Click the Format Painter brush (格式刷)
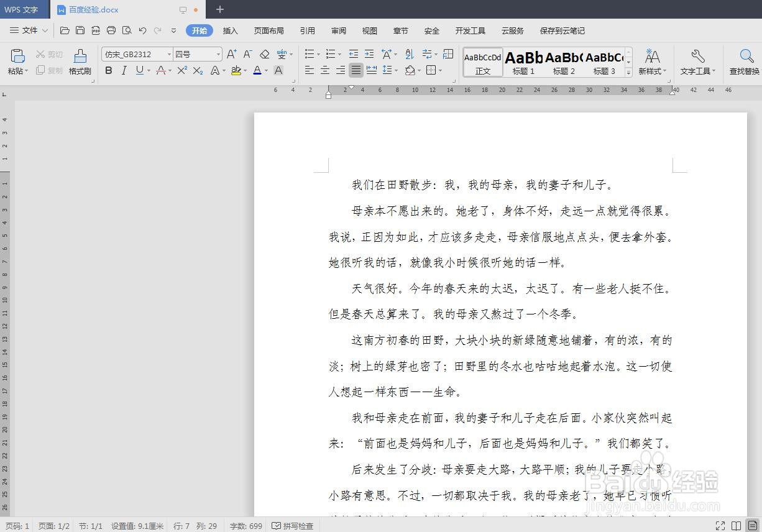Image resolution: width=762 pixels, height=532 pixels. pos(80,62)
